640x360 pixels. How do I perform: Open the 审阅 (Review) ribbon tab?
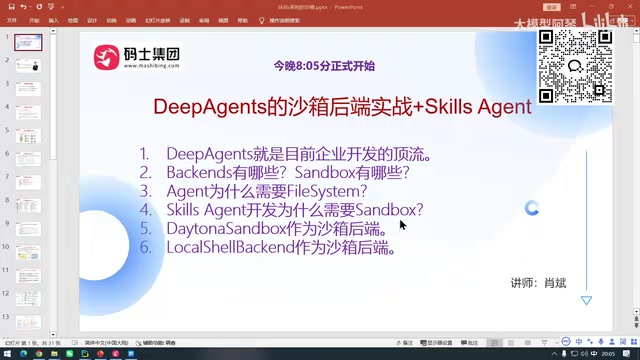pyautogui.click(x=204, y=20)
